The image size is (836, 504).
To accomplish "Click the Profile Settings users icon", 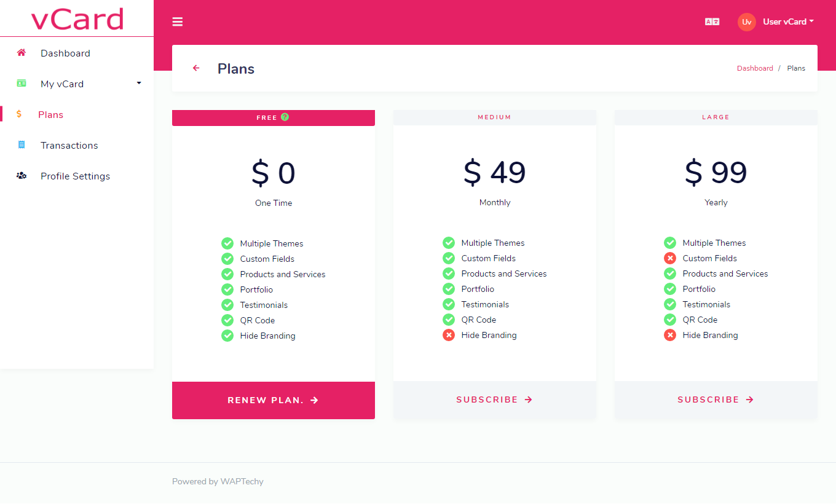I will tap(22, 176).
